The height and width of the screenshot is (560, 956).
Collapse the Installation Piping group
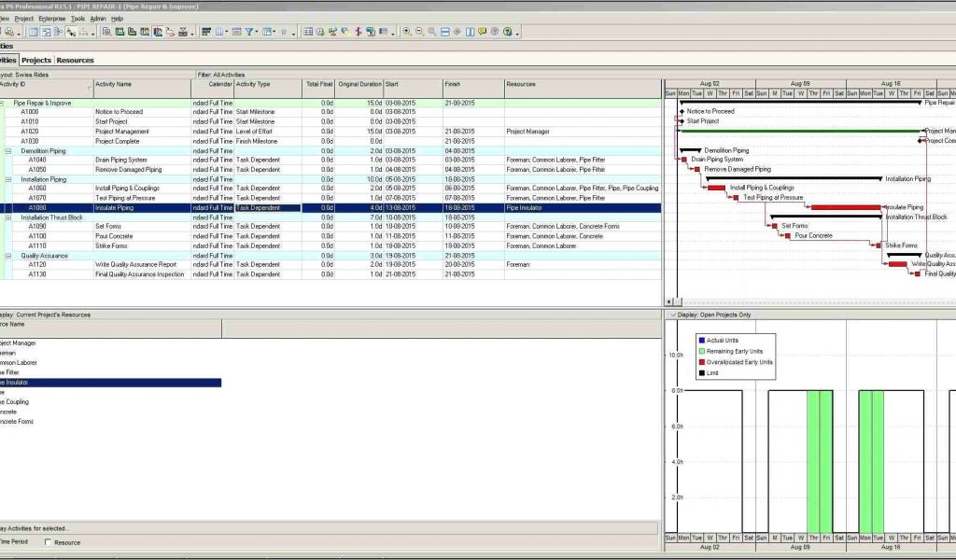pyautogui.click(x=8, y=179)
